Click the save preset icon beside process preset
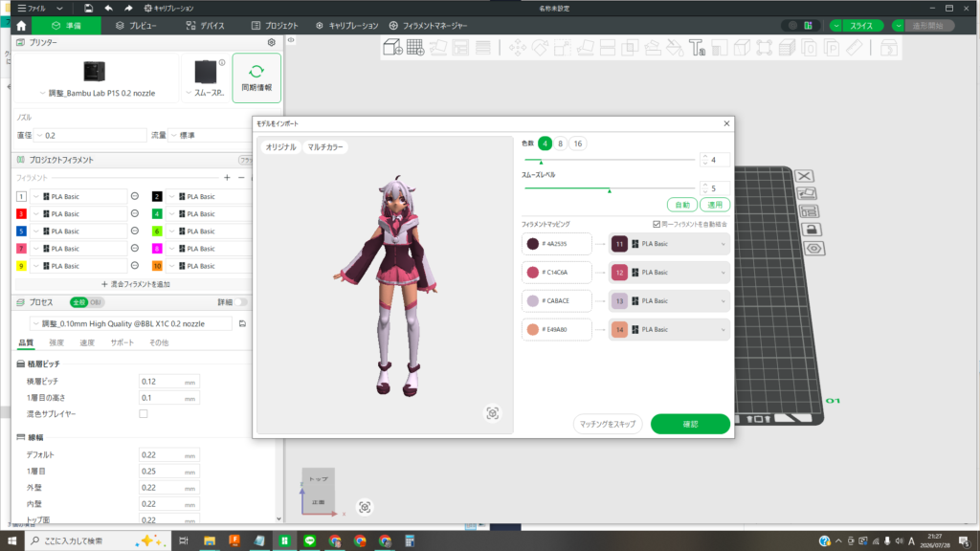980x551 pixels. (242, 323)
